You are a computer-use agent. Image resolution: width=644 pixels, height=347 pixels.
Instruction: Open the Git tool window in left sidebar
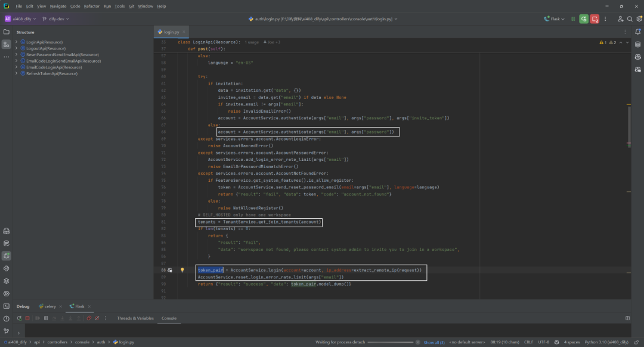6,331
